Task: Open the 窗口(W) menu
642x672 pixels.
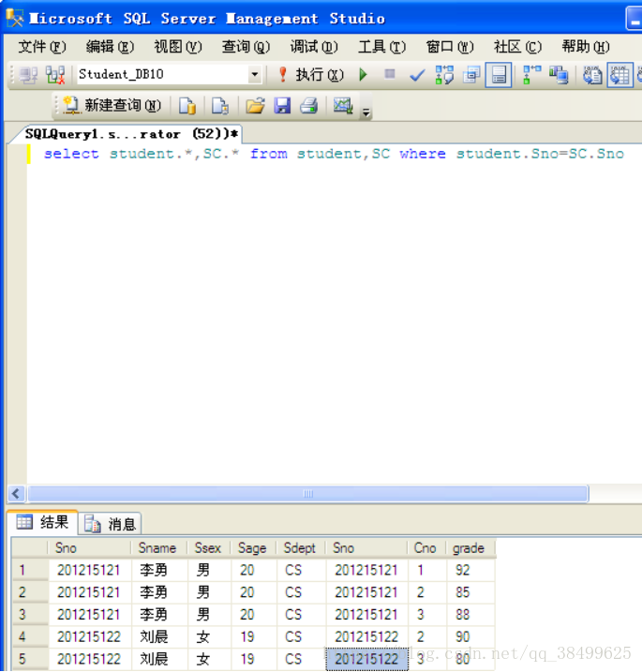Action: [450, 47]
